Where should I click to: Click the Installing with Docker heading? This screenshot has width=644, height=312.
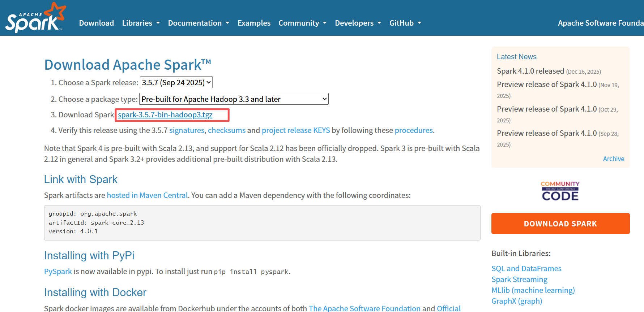95,292
